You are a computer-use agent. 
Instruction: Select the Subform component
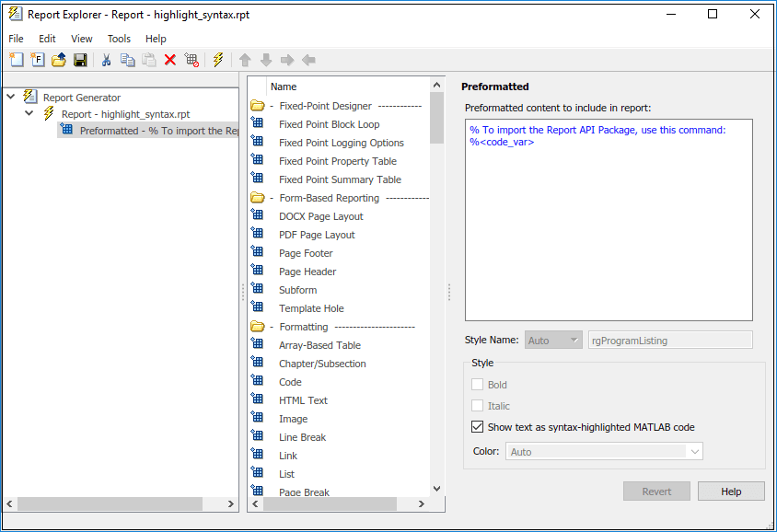click(x=297, y=290)
